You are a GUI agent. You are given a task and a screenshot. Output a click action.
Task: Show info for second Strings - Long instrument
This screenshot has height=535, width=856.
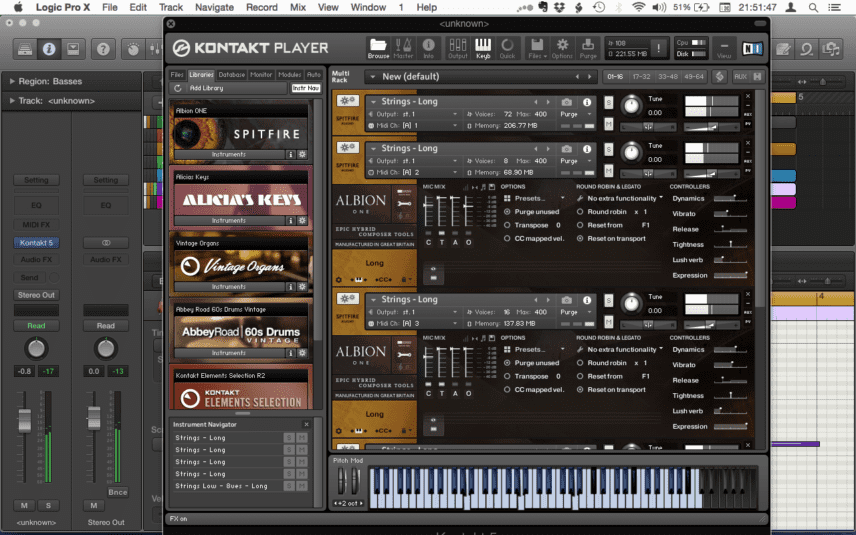click(x=587, y=148)
